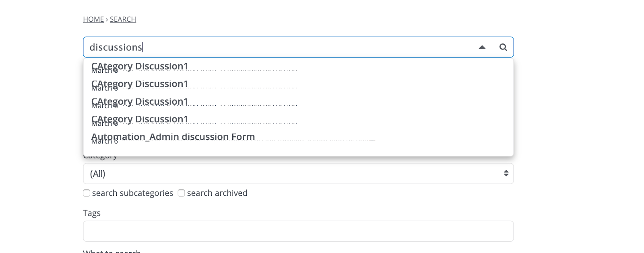Click the March 6 date under the Form suggestion

[x=104, y=141]
